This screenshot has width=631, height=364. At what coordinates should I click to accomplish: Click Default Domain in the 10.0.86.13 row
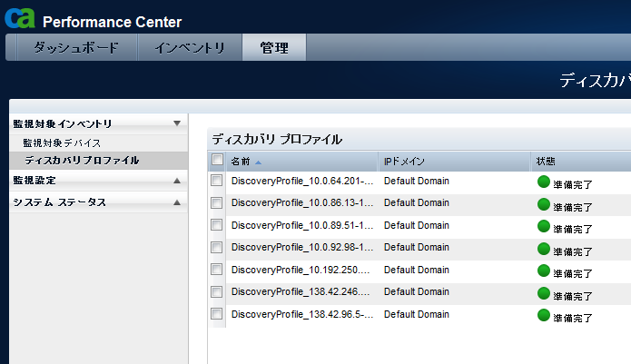pos(417,202)
